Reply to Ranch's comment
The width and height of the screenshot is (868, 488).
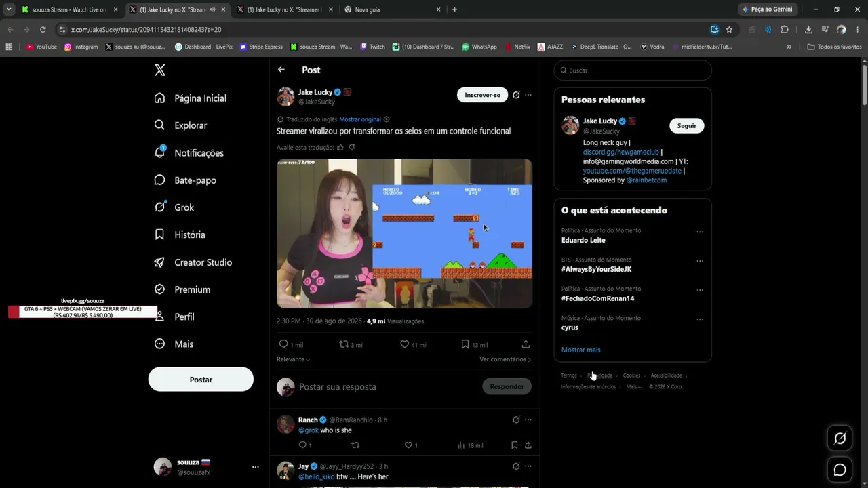point(305,445)
